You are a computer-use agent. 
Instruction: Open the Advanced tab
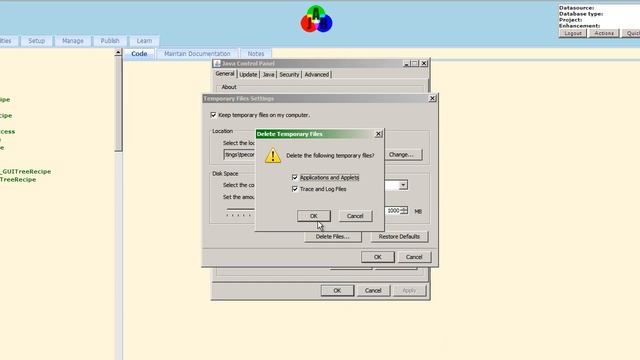point(317,75)
